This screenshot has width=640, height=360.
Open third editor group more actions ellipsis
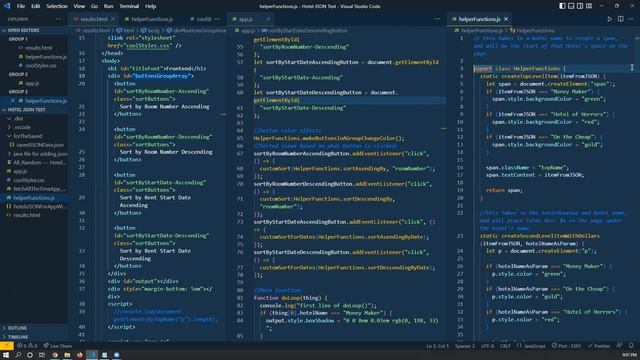pyautogui.click(x=631, y=19)
